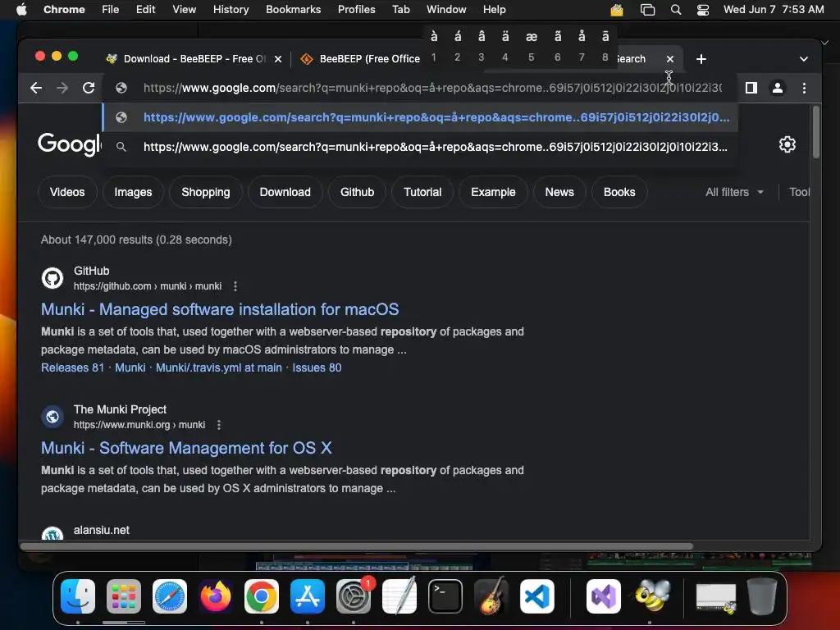The width and height of the screenshot is (840, 630).
Task: Apply the Tutorial filter chip
Action: tap(422, 192)
